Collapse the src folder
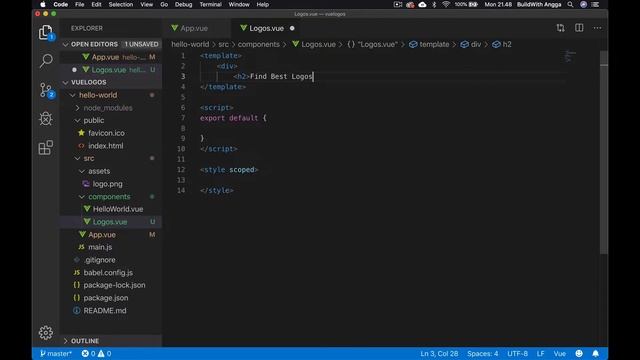640x360 pixels. pos(77,158)
